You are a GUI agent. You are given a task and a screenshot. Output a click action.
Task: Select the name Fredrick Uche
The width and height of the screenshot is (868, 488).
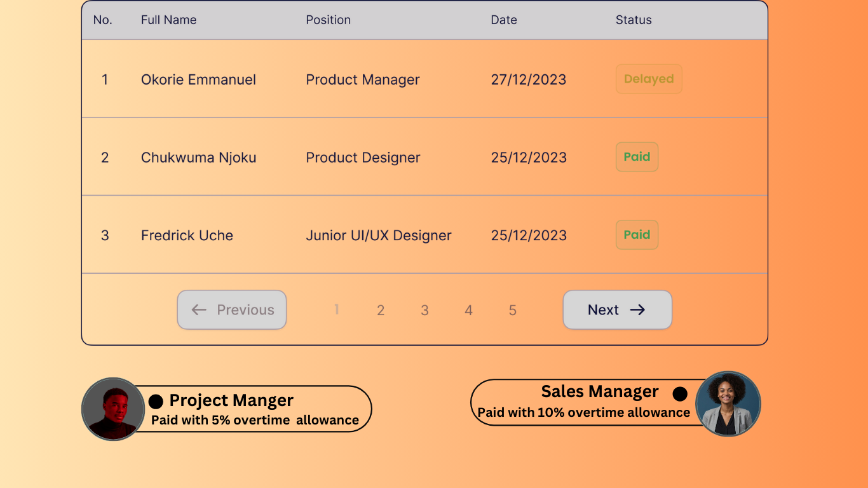click(187, 235)
